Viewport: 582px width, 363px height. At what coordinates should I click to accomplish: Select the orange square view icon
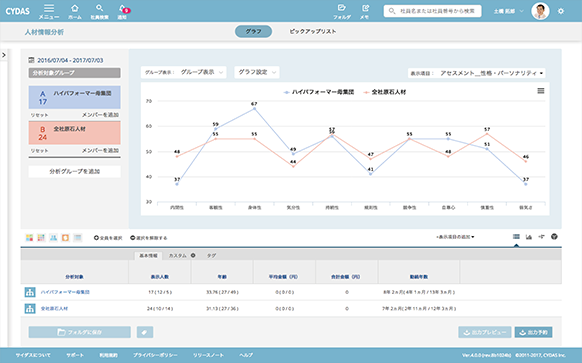tap(65, 238)
